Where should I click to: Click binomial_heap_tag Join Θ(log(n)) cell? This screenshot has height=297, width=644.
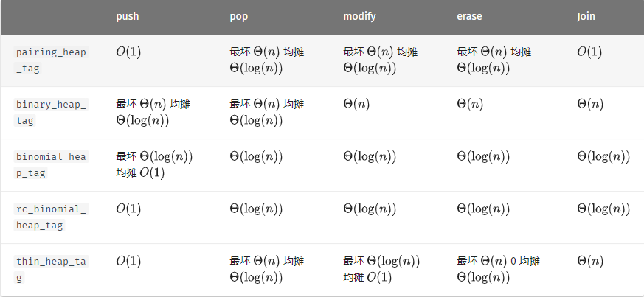point(603,157)
